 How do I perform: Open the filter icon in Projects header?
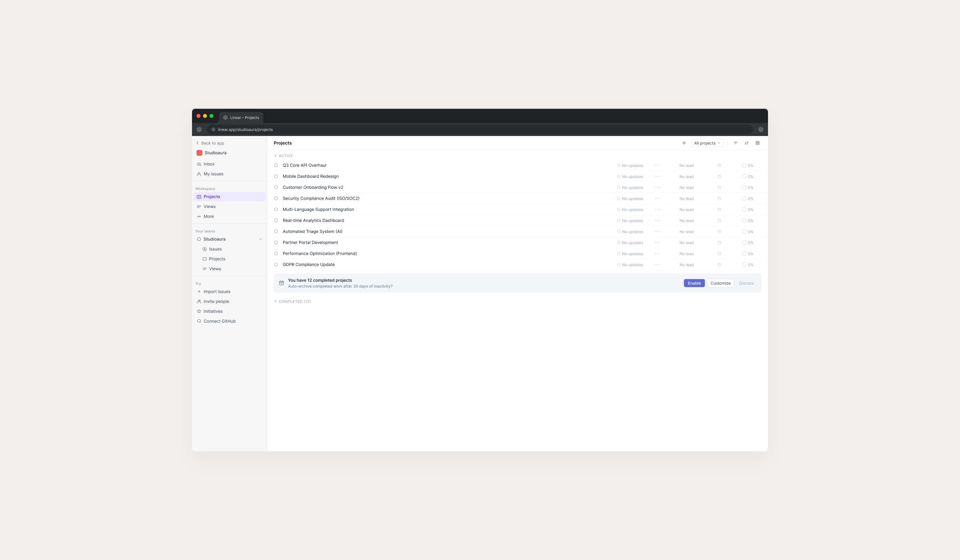pos(735,143)
